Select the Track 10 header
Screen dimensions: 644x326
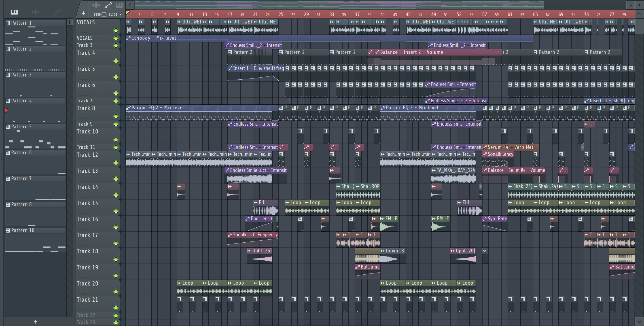click(x=98, y=135)
